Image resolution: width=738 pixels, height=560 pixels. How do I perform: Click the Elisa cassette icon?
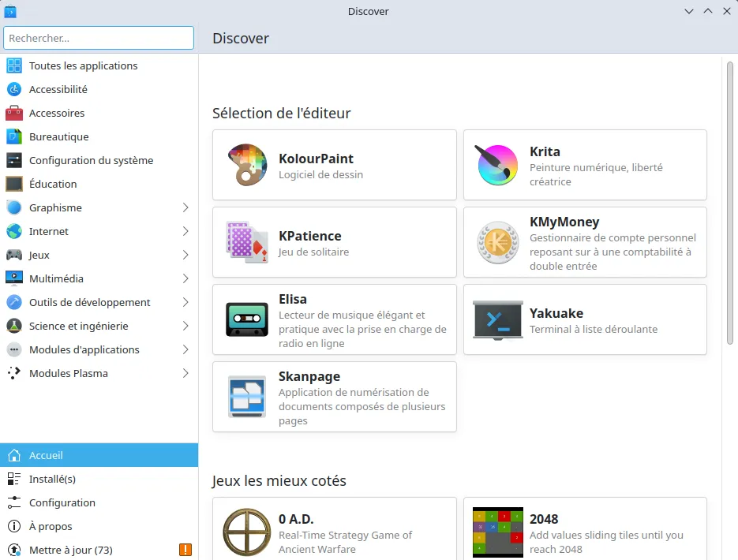[x=246, y=319]
